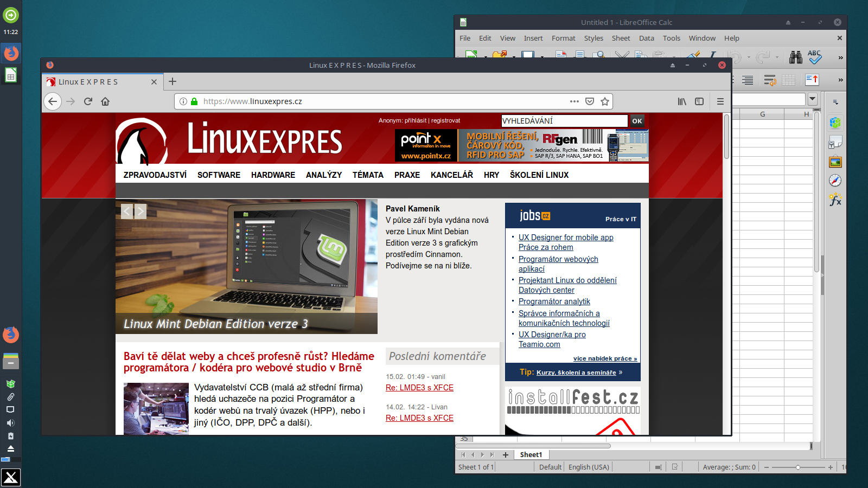Image resolution: width=868 pixels, height=488 pixels.
Task: Adjust the Calc zoom slider handle
Action: click(798, 467)
